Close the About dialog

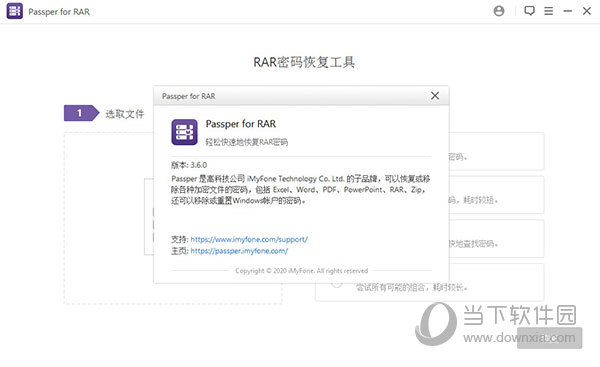click(435, 96)
